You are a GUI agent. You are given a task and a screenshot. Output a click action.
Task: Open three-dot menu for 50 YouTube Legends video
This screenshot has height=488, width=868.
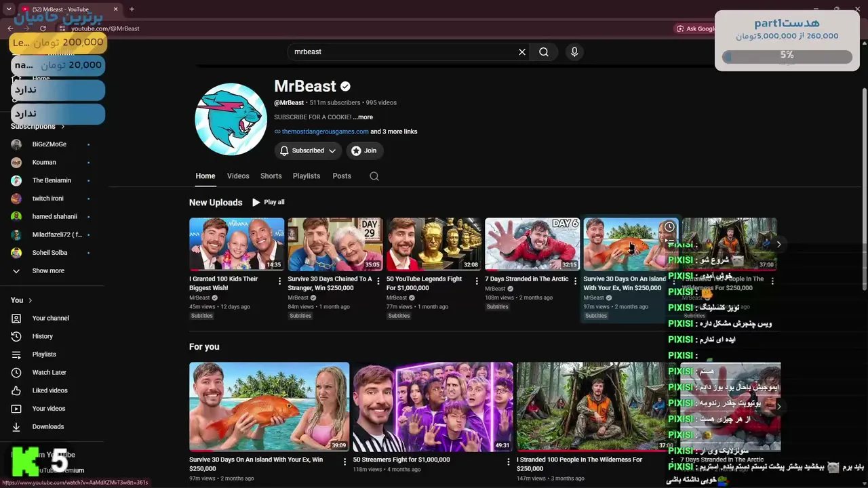477,281
